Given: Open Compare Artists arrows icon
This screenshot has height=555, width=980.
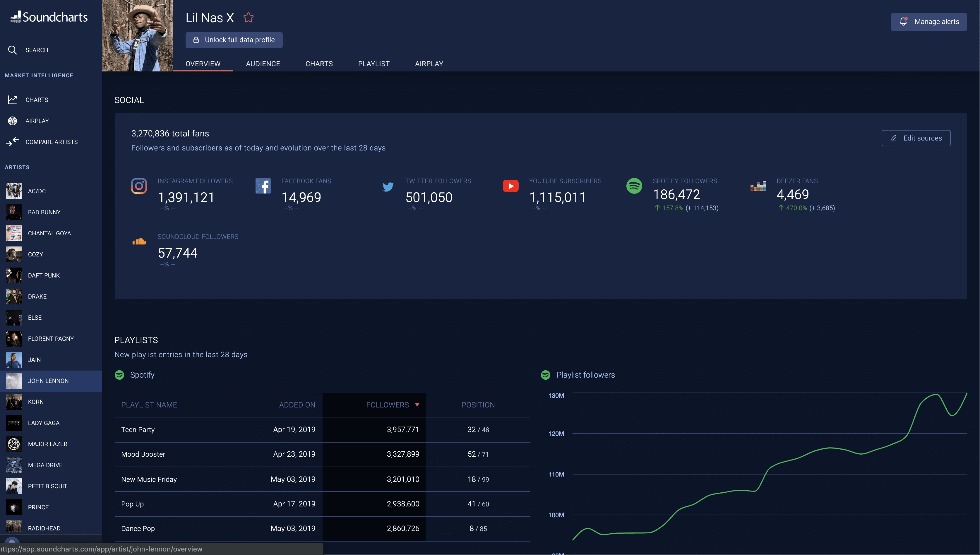Looking at the screenshot, I should 13,142.
